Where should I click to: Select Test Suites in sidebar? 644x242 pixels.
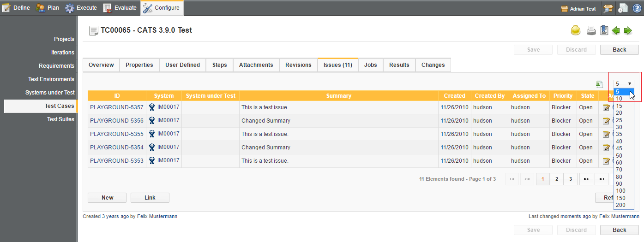point(60,119)
